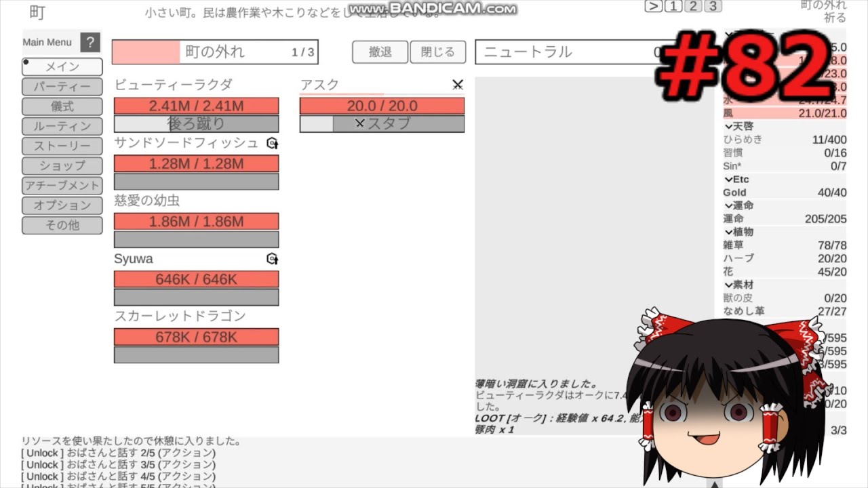This screenshot has height=488, width=868.
Task: Click the > arrow page button
Action: (x=653, y=6)
